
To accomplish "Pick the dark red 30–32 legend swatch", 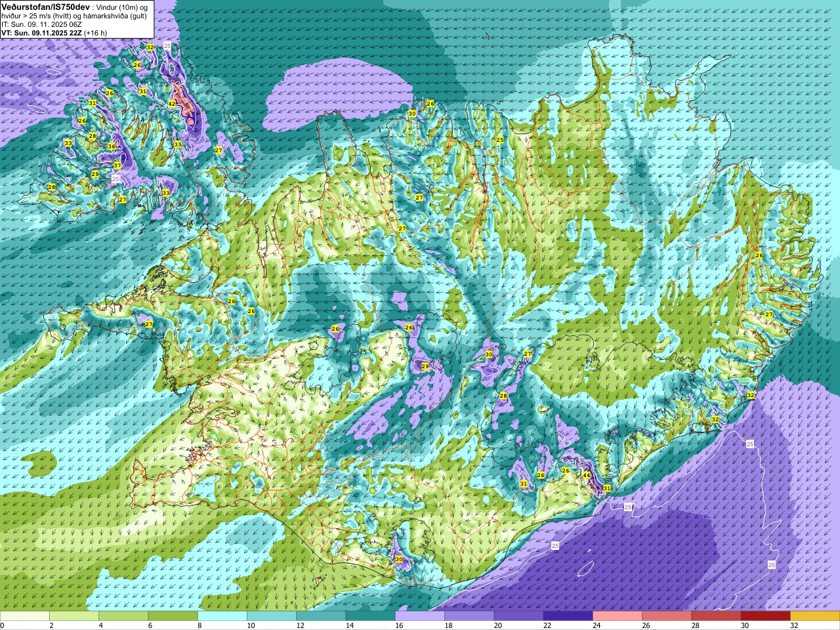I will pos(766,616).
